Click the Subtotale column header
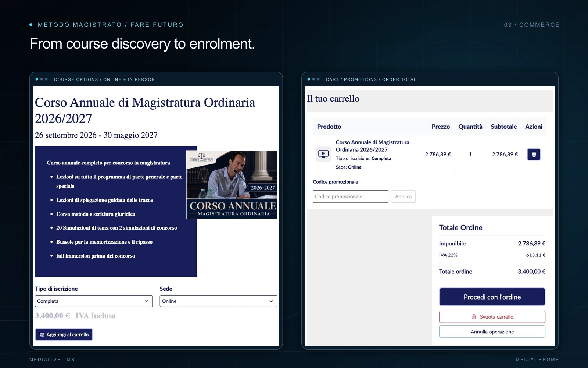This screenshot has height=368, width=588. (503, 127)
